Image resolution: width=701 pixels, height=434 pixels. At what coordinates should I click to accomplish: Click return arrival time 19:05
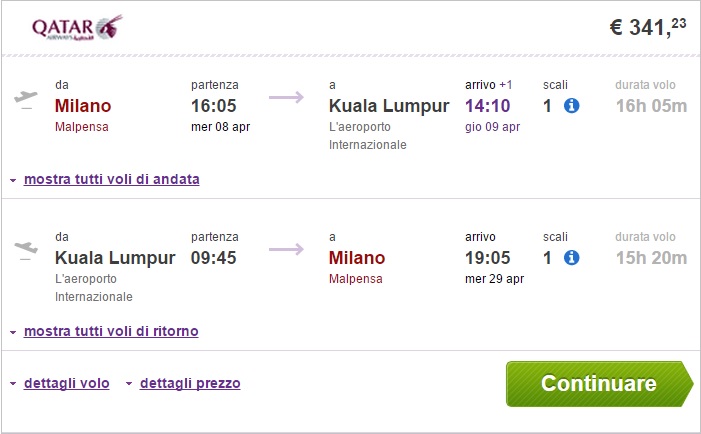coord(488,258)
